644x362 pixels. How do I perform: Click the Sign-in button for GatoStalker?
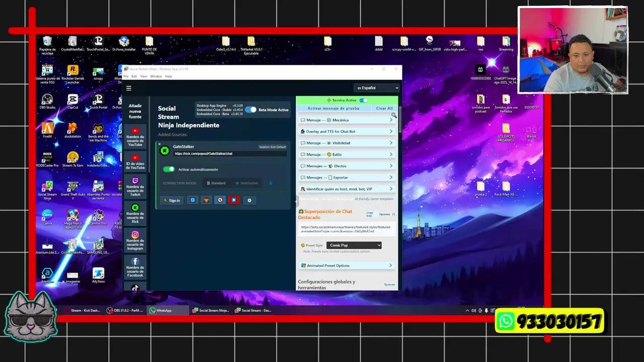pos(172,200)
